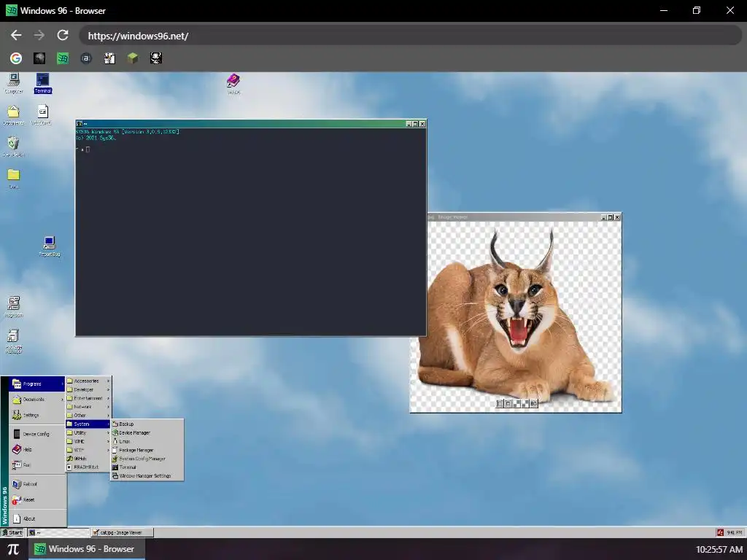Open the green cube bookmark icon
This screenshot has width=747, height=560.
pyautogui.click(x=133, y=58)
